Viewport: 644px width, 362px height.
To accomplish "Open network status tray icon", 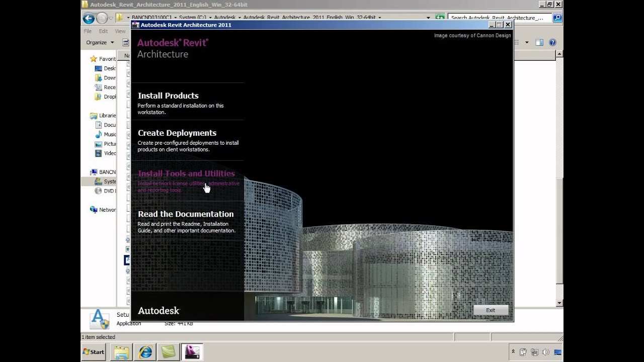I will pyautogui.click(x=534, y=352).
